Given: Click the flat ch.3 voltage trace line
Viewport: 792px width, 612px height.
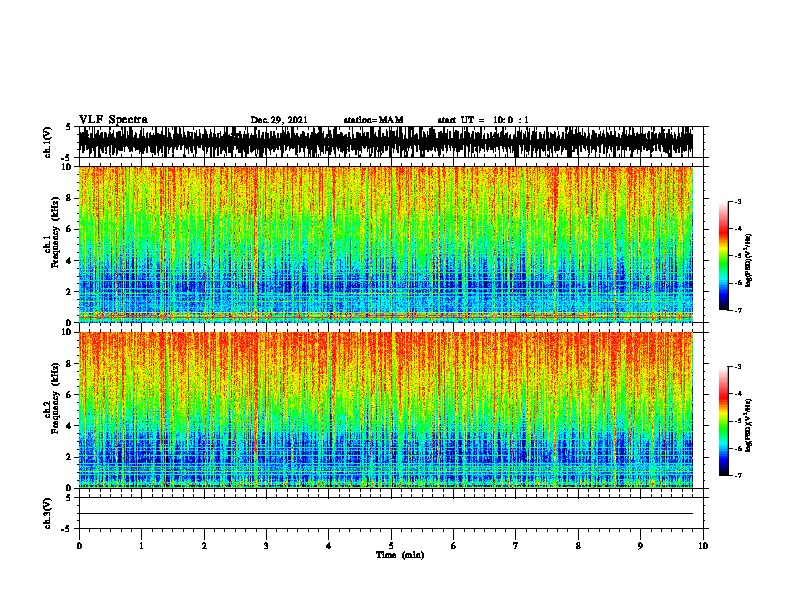Looking at the screenshot, I should [386, 514].
